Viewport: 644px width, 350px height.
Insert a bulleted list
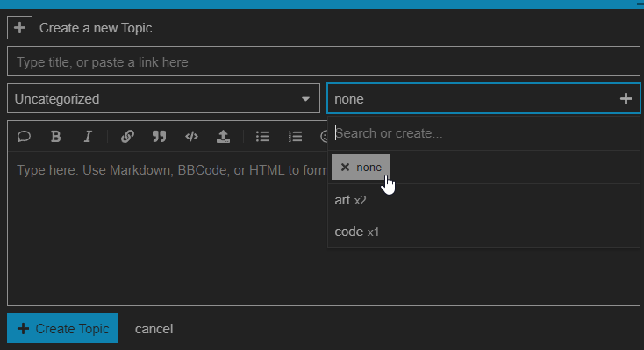(263, 136)
